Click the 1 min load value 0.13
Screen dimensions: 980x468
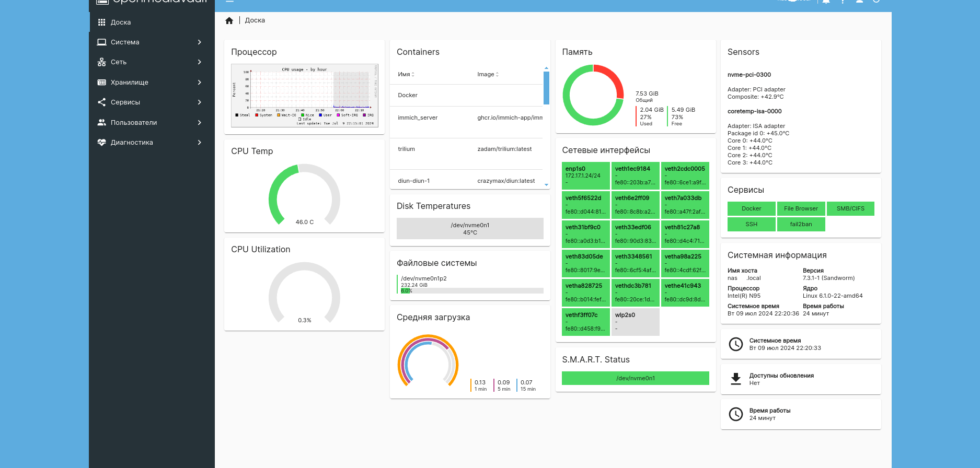(480, 383)
